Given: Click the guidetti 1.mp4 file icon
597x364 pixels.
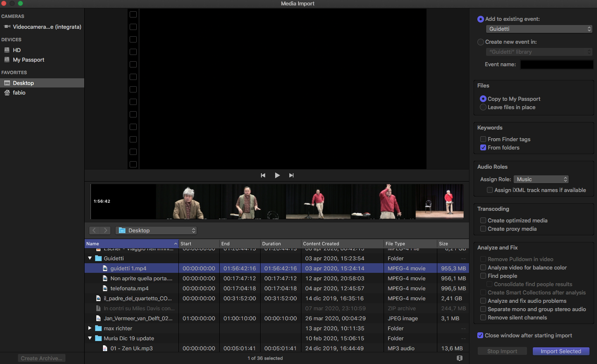Looking at the screenshot, I should point(105,268).
